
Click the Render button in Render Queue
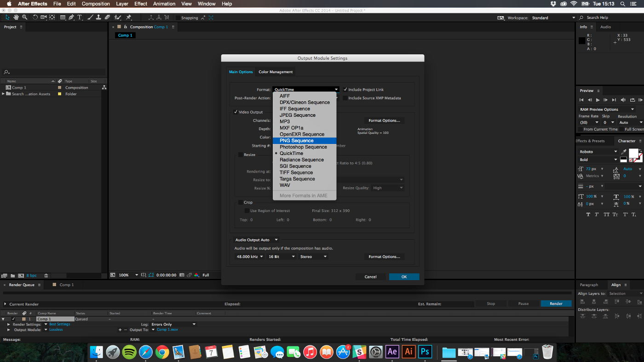[556, 304]
